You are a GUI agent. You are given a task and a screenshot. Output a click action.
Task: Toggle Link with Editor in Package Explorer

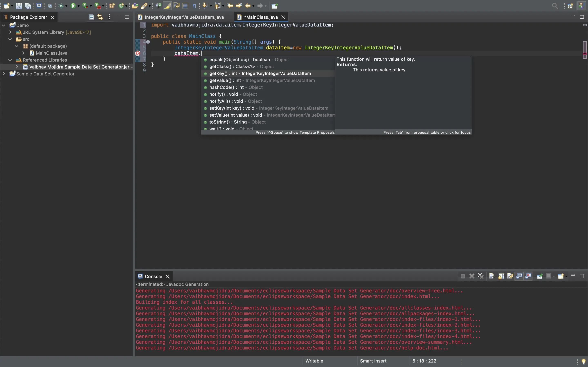(x=100, y=17)
